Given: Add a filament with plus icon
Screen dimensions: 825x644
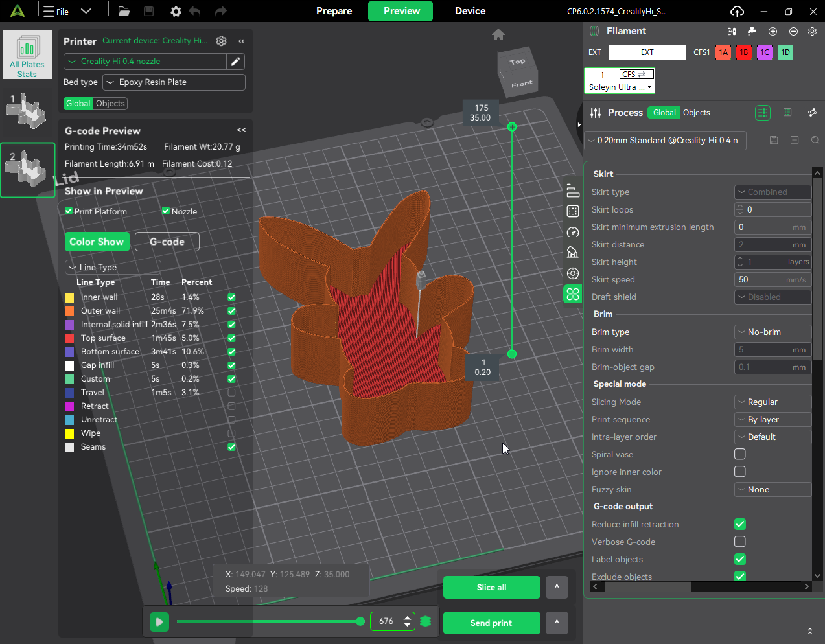Looking at the screenshot, I should (773, 31).
